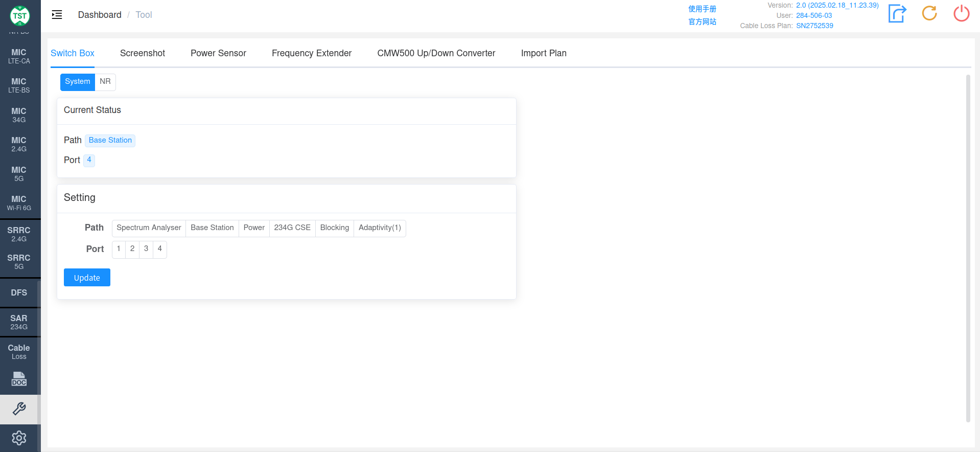The height and width of the screenshot is (452, 980).
Task: Click the Dashboard breadcrumb
Action: coord(100,15)
